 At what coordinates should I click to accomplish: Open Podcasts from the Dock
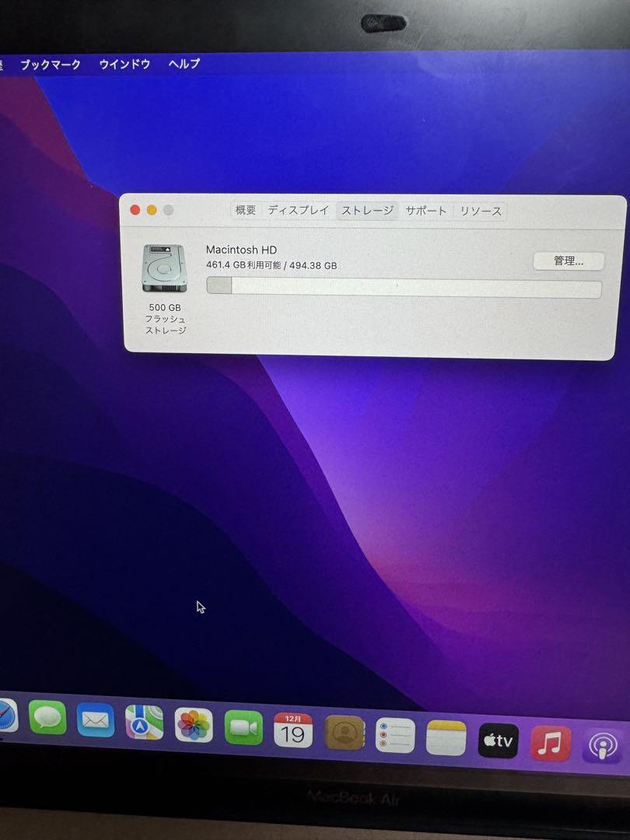[x=603, y=746]
